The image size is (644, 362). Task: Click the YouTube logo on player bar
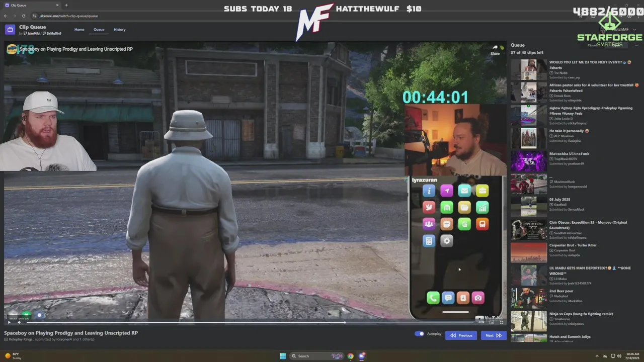pos(489,319)
